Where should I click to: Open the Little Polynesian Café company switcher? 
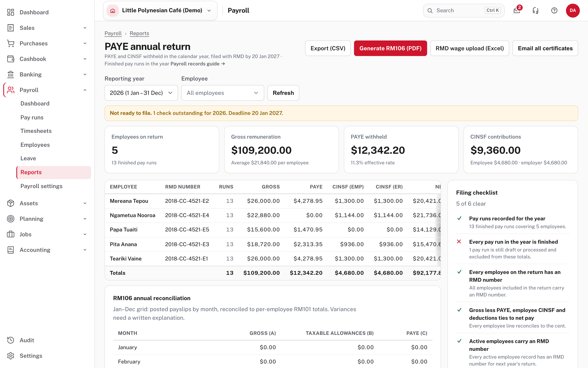pos(160,10)
